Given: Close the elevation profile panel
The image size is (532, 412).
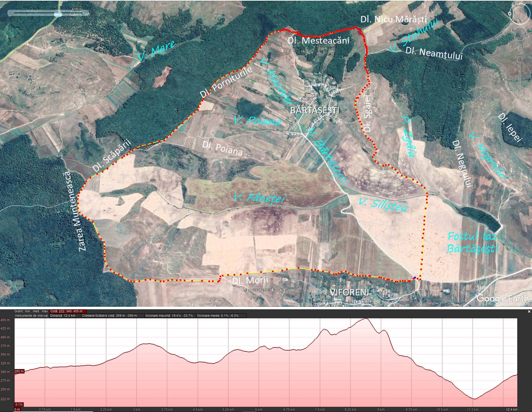Looking at the screenshot, I should tap(529, 311).
